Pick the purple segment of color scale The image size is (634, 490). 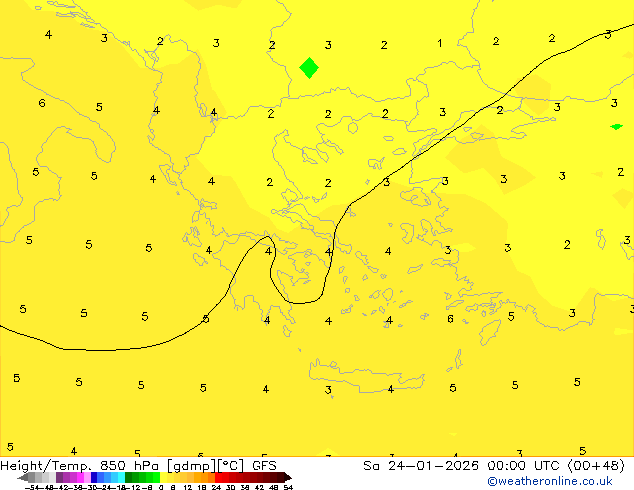[x=64, y=477]
